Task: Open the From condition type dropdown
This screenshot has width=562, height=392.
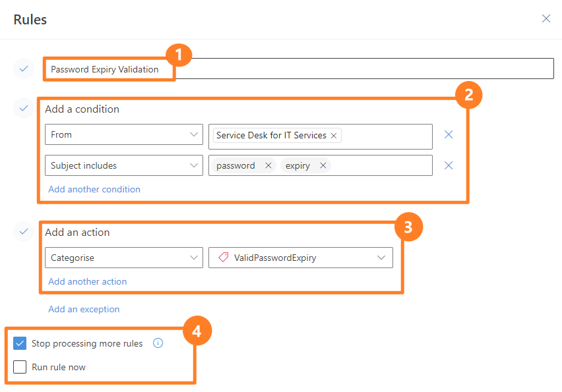Action: pos(124,134)
